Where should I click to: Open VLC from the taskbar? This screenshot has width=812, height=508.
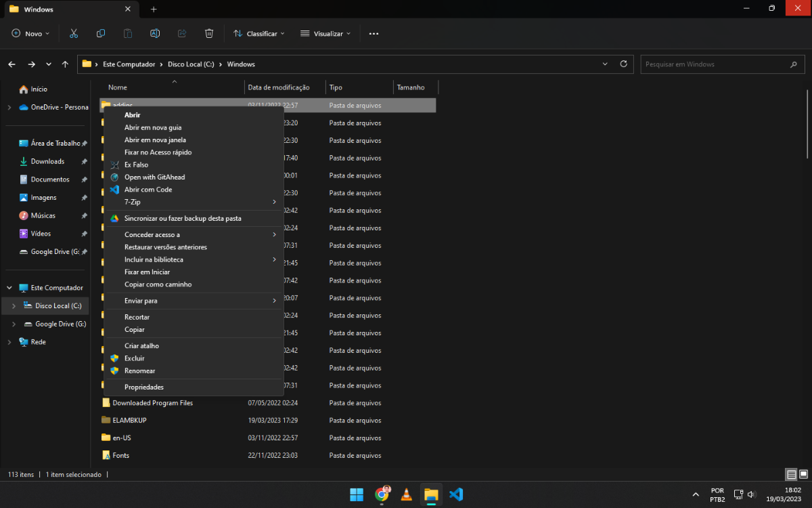[x=406, y=494]
